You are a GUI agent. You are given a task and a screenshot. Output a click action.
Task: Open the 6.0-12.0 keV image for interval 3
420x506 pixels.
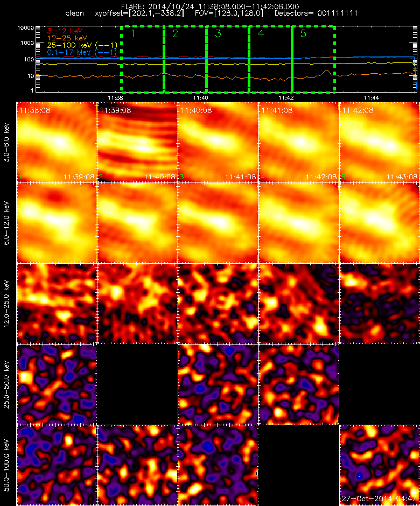click(218, 223)
